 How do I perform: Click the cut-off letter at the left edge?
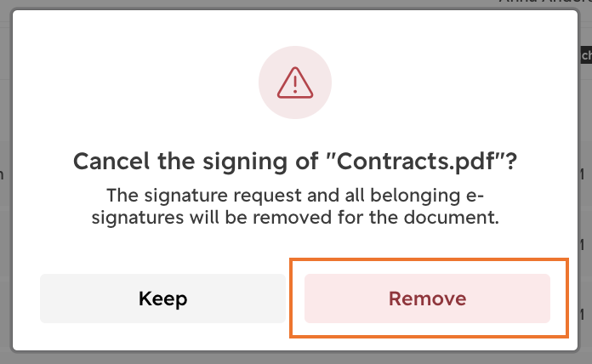pyautogui.click(x=2, y=175)
